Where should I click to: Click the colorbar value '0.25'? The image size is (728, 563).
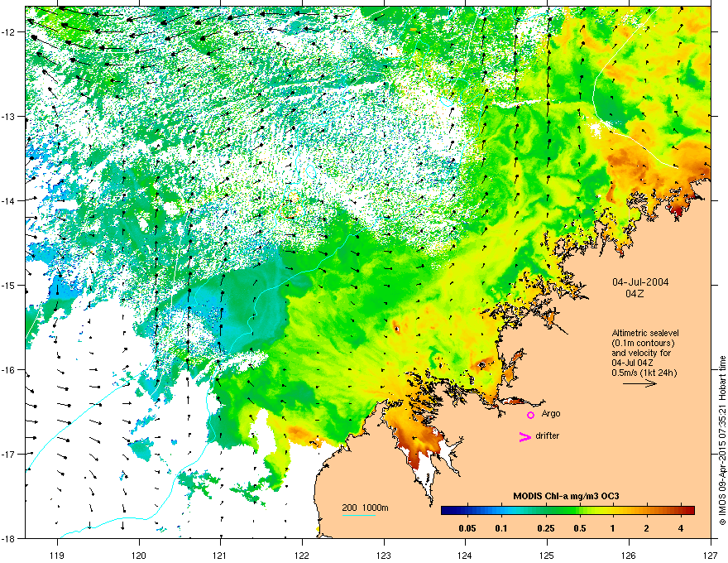click(545, 528)
